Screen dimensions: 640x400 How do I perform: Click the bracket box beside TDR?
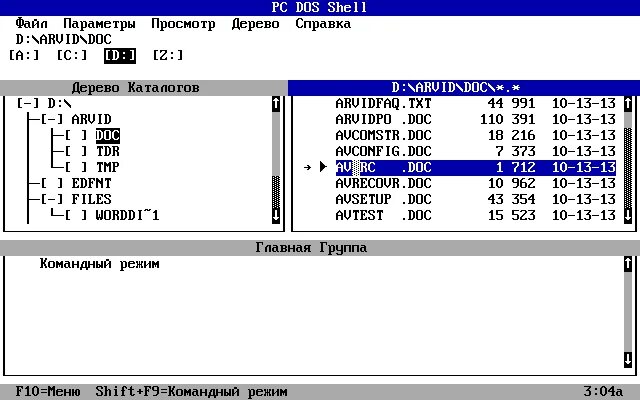(76, 151)
